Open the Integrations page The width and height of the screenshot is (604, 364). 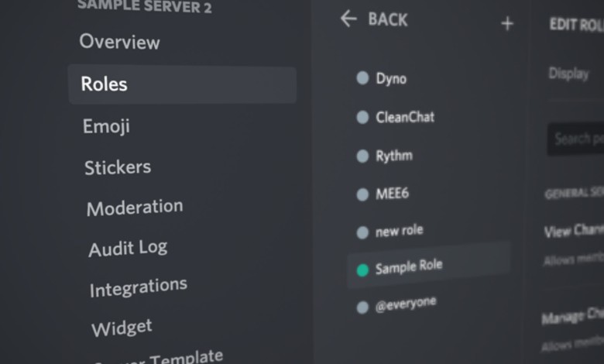tap(139, 288)
